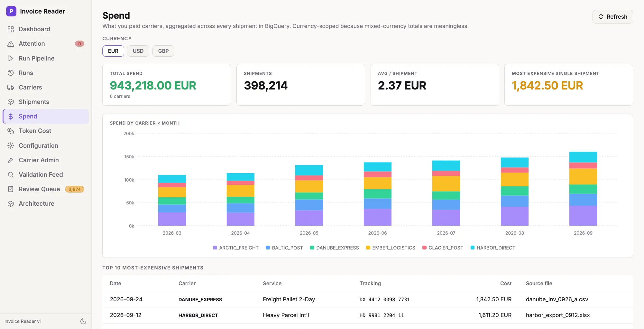Click the Run Pipeline play icon
This screenshot has width=644, height=329.
point(11,58)
